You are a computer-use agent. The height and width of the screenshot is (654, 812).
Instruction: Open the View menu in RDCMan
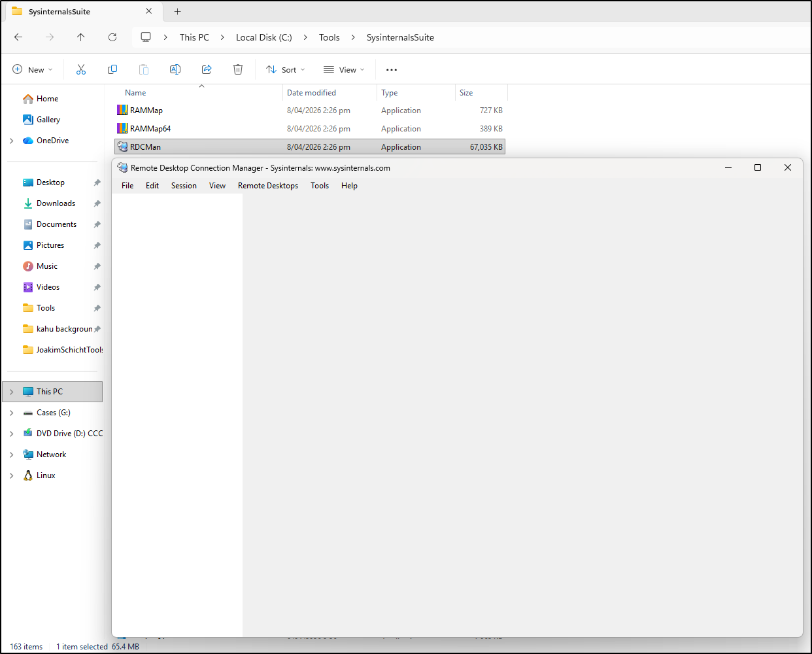pyautogui.click(x=217, y=186)
